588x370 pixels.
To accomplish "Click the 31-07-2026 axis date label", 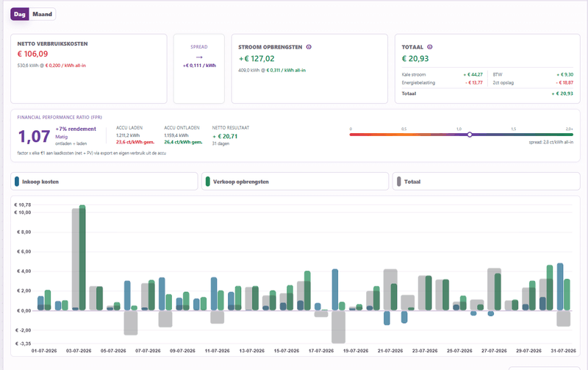I will (x=563, y=351).
